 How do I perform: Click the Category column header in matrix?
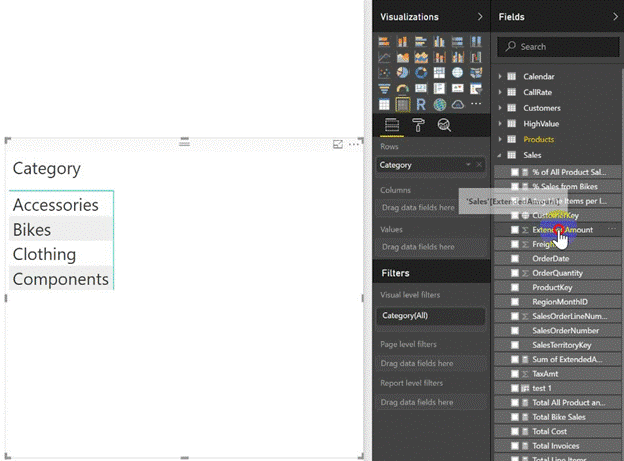click(x=47, y=169)
